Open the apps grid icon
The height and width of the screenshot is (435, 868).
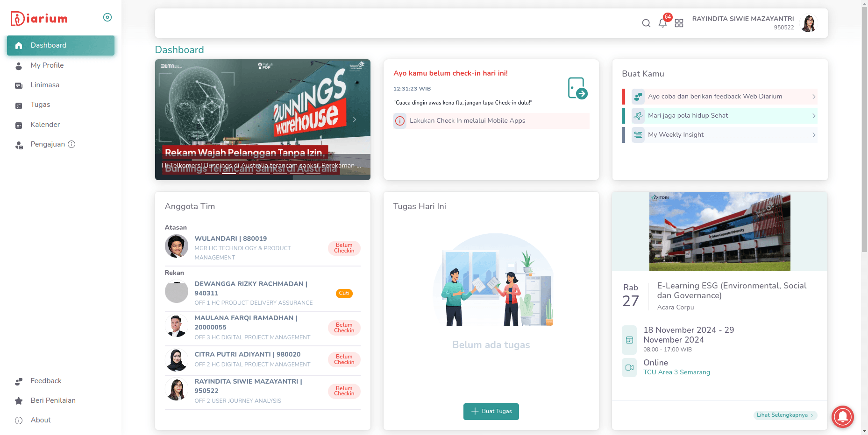679,23
